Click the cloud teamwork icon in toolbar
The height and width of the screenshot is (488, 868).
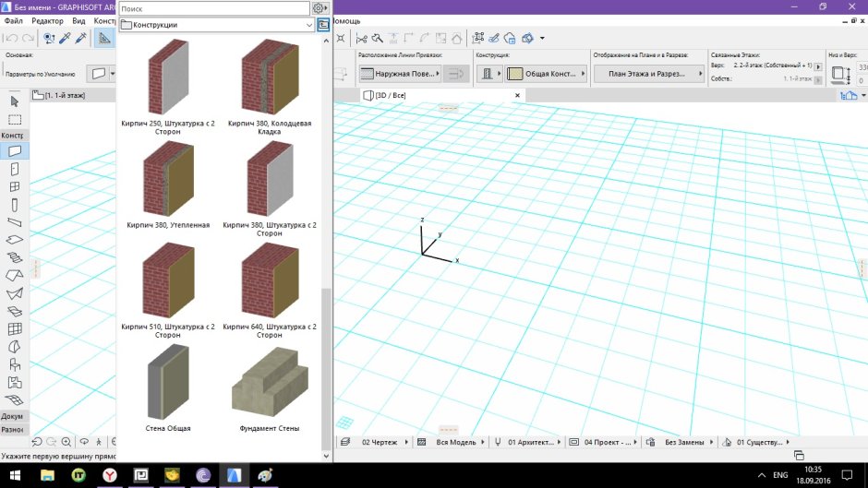point(510,38)
